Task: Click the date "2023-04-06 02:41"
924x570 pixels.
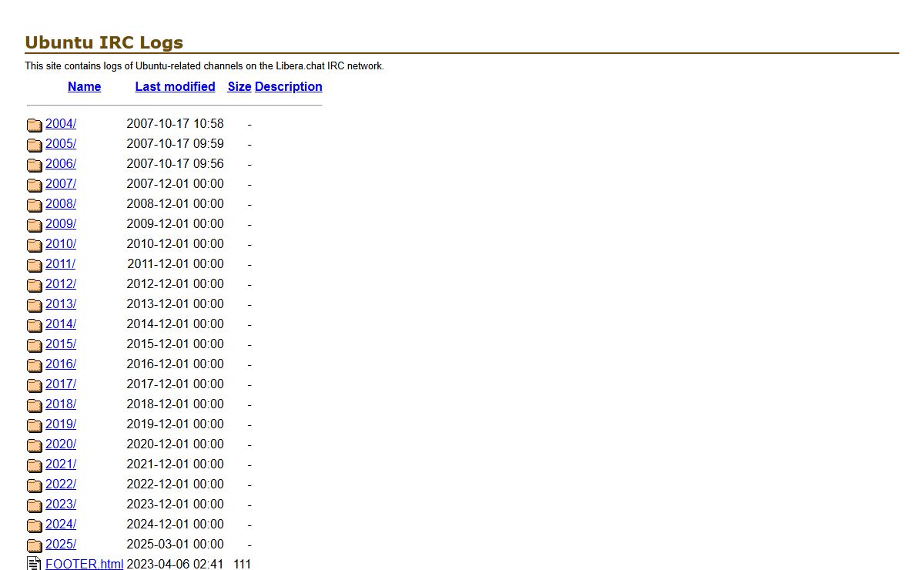Action: click(x=176, y=564)
